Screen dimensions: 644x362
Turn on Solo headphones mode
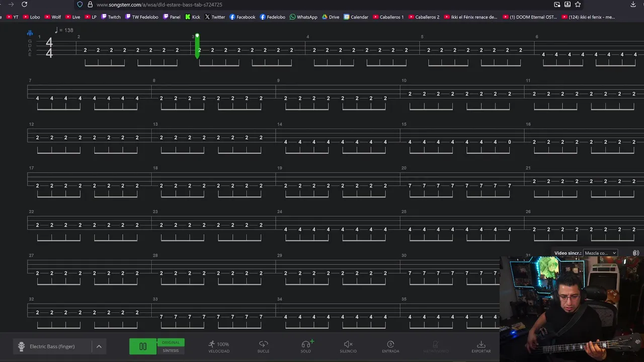(306, 347)
